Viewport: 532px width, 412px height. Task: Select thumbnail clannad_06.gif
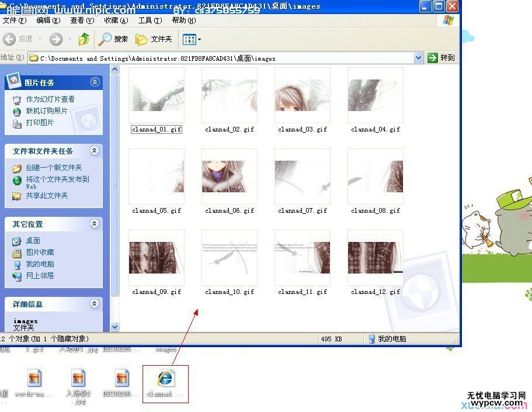(230, 176)
